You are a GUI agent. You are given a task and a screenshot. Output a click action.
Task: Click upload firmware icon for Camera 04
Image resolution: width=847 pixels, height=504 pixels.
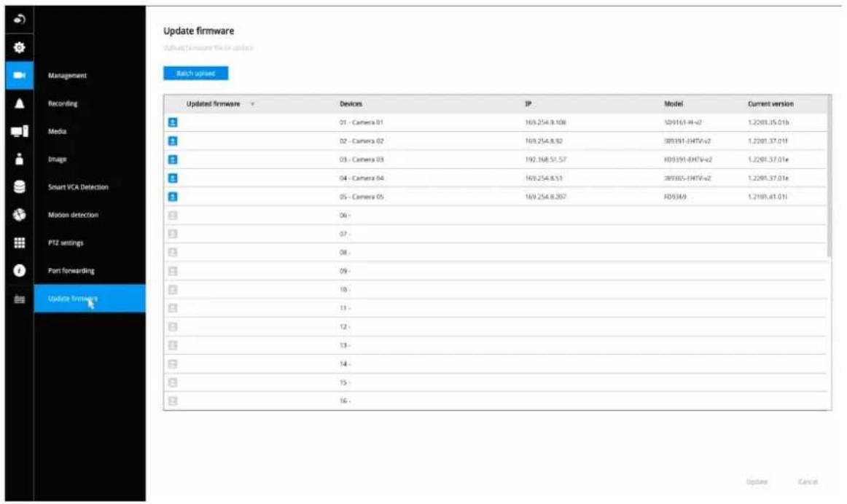point(173,178)
